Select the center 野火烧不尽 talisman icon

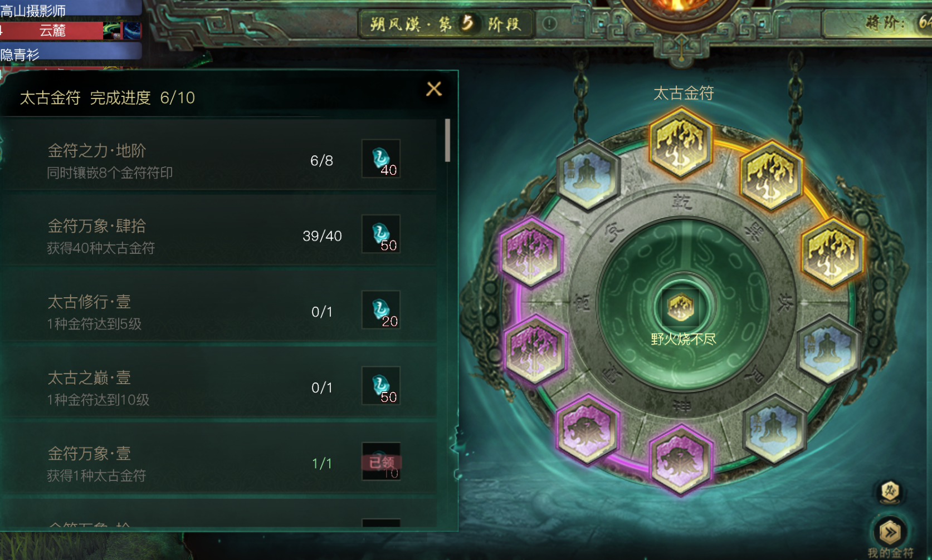coord(681,307)
